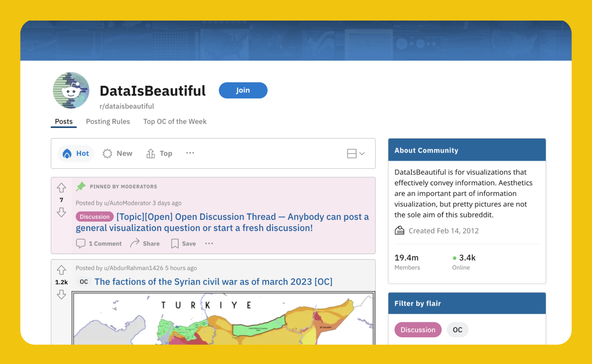Select the New sort icon
The image size is (592, 364).
click(x=107, y=153)
